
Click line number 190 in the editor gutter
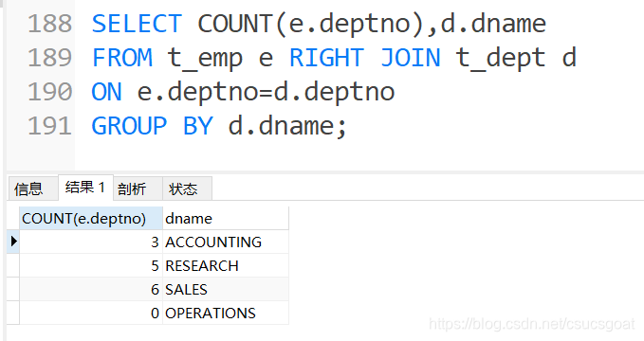(49, 92)
